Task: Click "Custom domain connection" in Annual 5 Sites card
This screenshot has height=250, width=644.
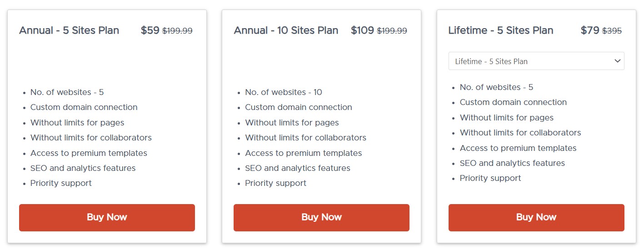Action: tap(84, 107)
